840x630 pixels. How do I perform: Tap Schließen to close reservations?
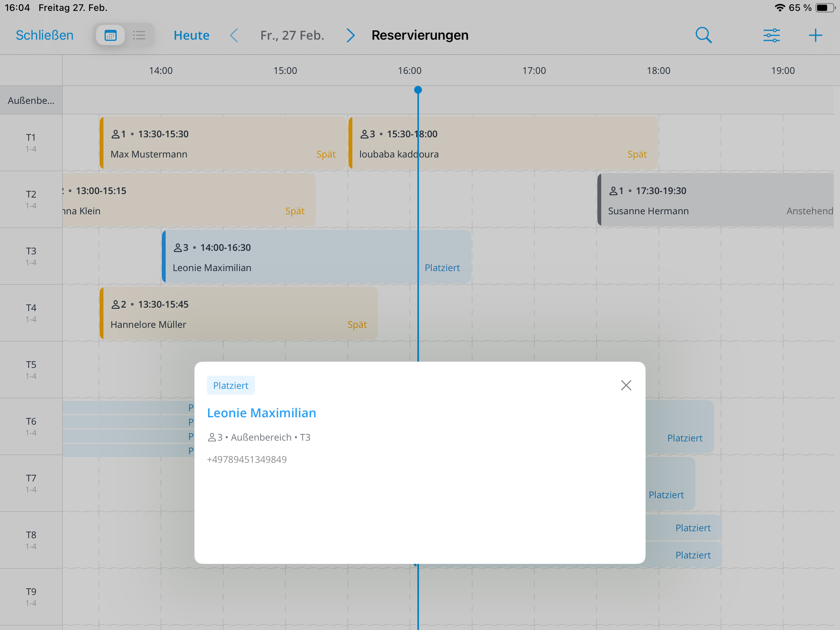click(x=45, y=35)
